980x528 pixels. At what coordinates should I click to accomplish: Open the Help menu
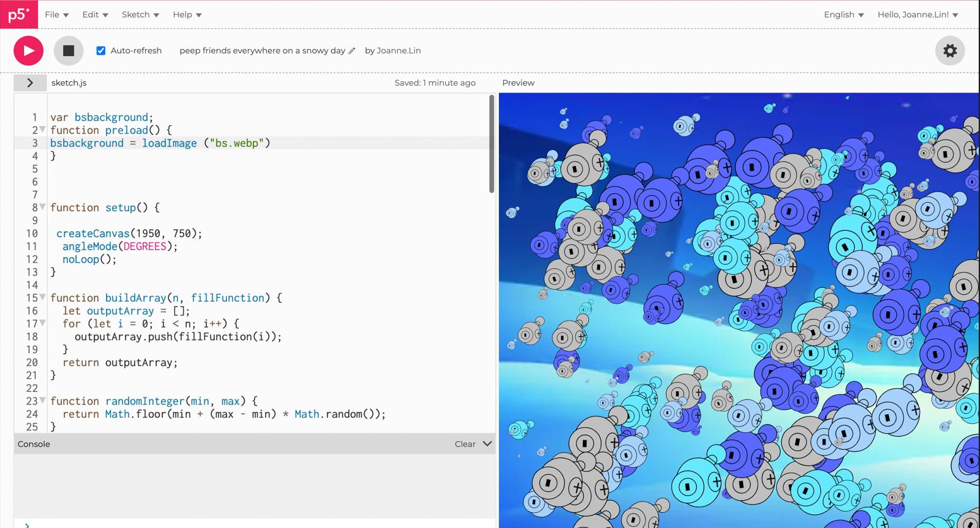click(x=187, y=14)
